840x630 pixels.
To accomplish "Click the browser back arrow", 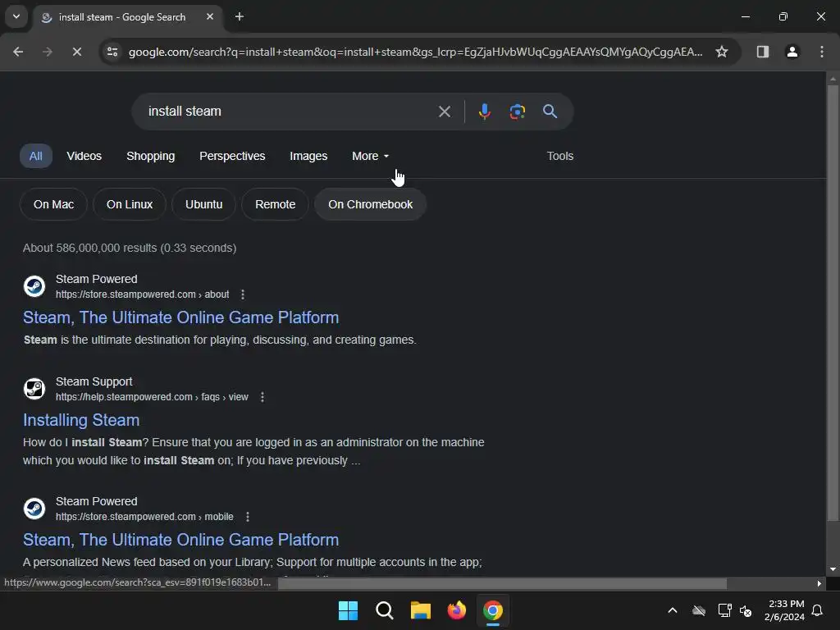I will (x=18, y=52).
